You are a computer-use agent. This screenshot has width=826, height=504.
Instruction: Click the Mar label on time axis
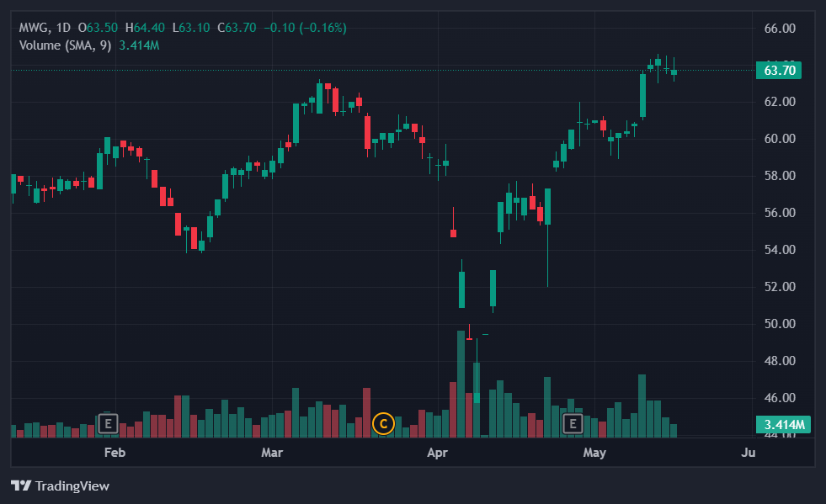(272, 453)
